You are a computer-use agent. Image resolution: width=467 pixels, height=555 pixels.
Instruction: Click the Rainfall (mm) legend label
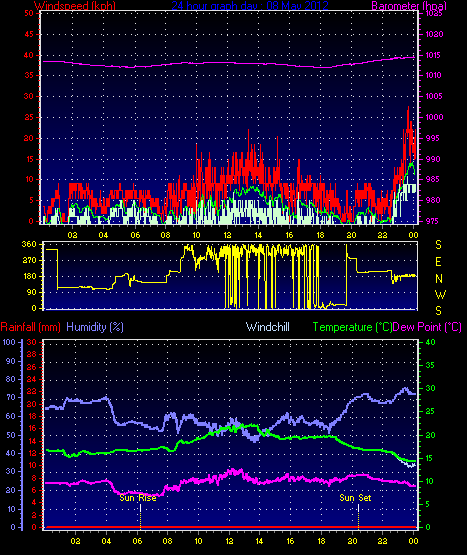[30, 327]
